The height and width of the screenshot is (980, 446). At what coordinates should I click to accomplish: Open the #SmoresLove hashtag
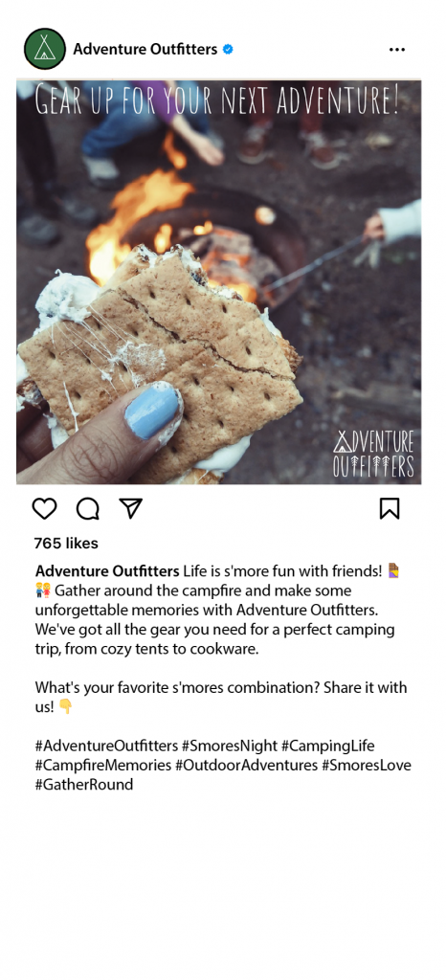(367, 765)
